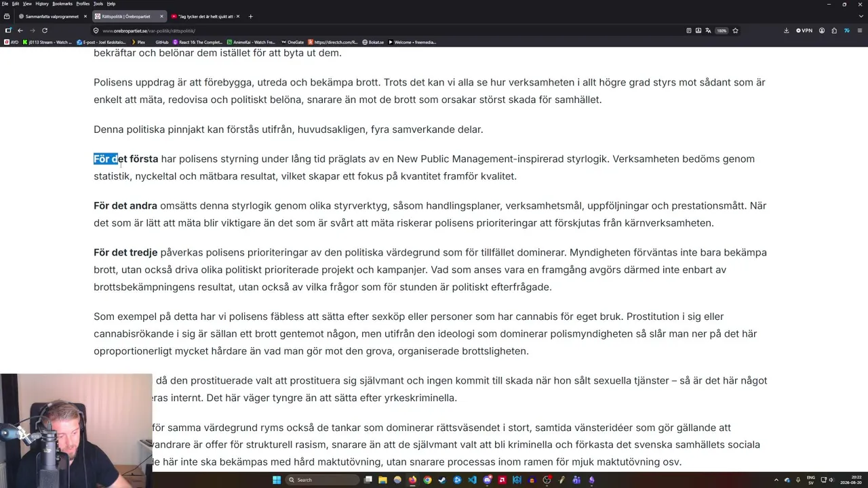The height and width of the screenshot is (488, 868).
Task: Open File Explorer from the taskbar
Action: coord(382,480)
